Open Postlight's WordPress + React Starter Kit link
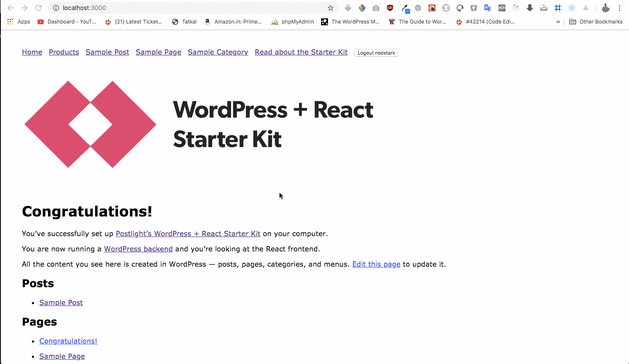Image resolution: width=629 pixels, height=364 pixels. [x=188, y=234]
